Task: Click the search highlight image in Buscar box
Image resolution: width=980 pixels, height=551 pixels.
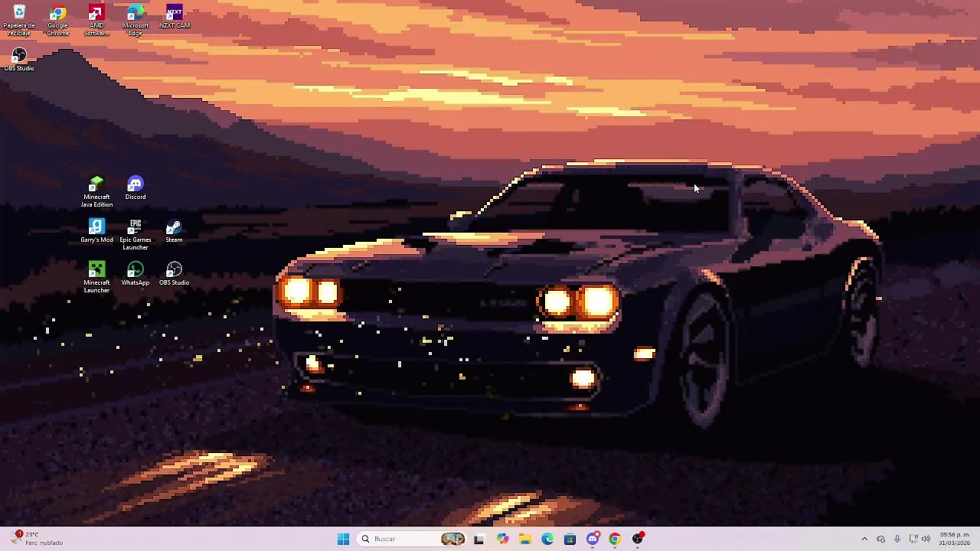Action: pyautogui.click(x=452, y=539)
